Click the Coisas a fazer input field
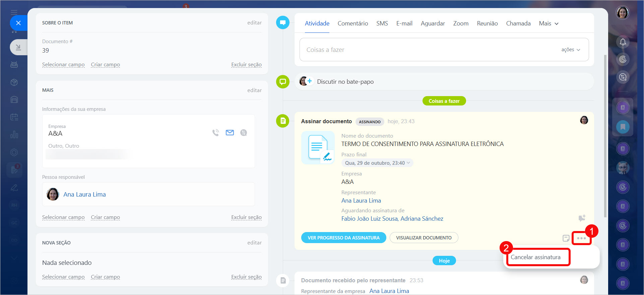The width and height of the screenshot is (644, 295). coord(444,50)
